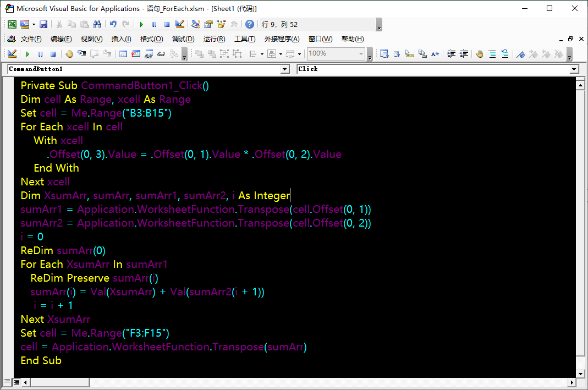This screenshot has width=588, height=390.
Task: Expand the CommandButton1 object dropdown
Action: (285, 69)
